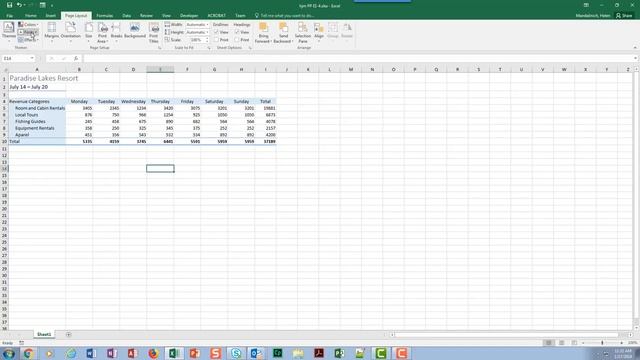This screenshot has height=360, width=640.
Task: Toggle Headings View checkbox
Action: pos(237,32)
